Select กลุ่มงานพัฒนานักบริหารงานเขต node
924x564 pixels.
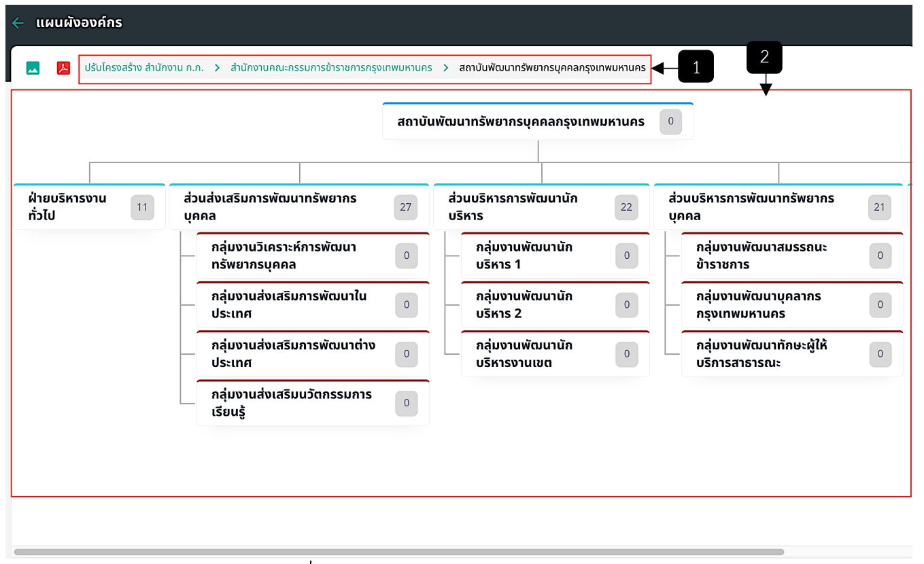(555, 353)
